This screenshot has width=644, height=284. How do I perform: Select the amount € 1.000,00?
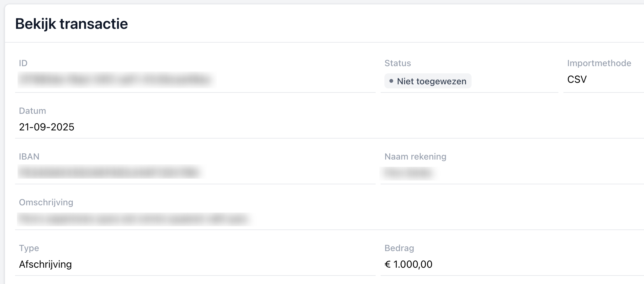(x=408, y=265)
